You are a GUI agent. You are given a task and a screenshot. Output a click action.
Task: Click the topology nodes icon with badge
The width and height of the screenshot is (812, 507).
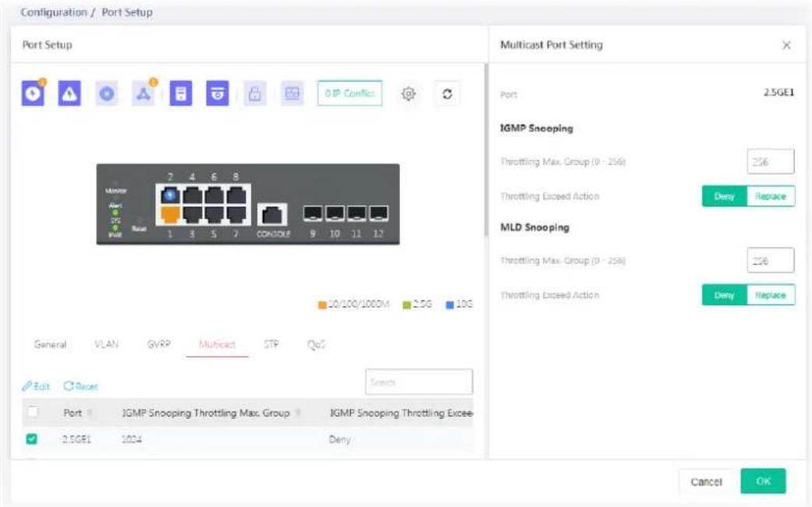(143, 93)
